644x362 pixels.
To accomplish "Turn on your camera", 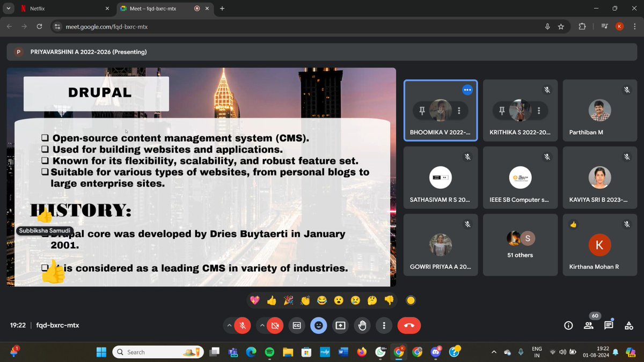I will (x=275, y=325).
